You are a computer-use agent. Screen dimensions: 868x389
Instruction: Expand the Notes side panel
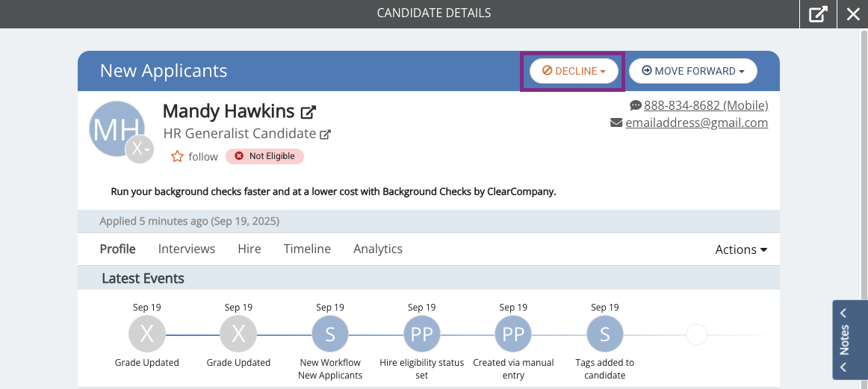850,340
